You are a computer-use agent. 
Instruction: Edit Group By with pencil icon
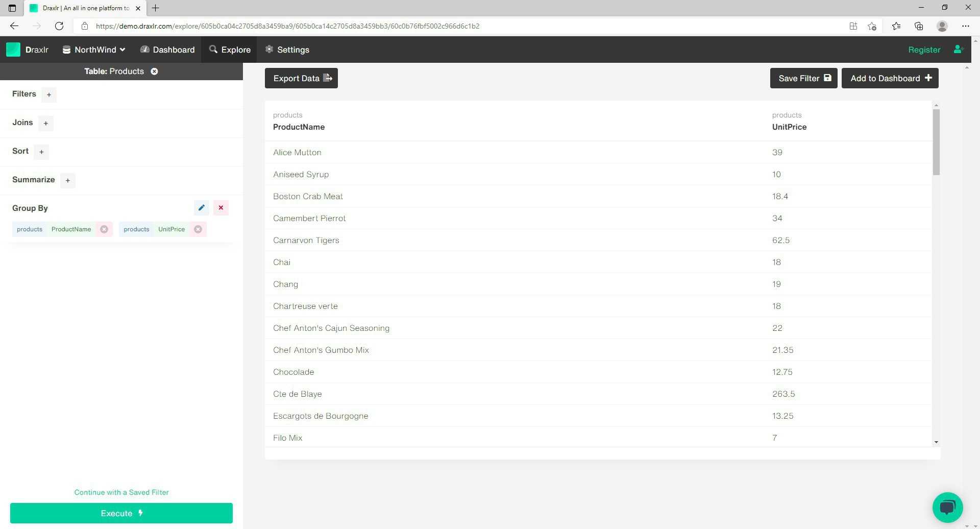(x=202, y=208)
